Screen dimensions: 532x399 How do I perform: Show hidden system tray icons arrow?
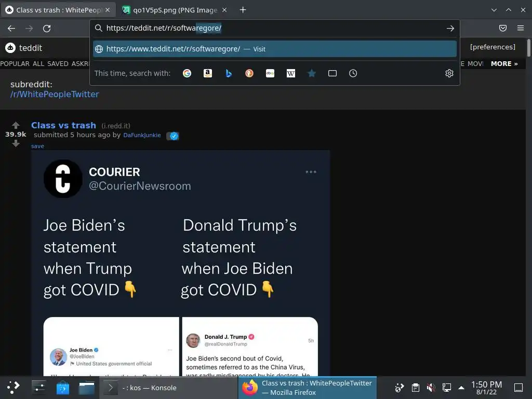(x=461, y=388)
